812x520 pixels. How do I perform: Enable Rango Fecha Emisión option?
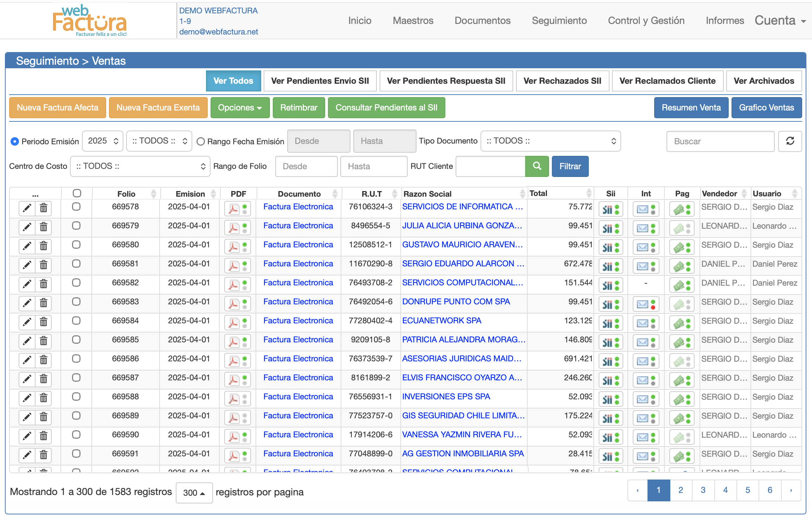201,141
